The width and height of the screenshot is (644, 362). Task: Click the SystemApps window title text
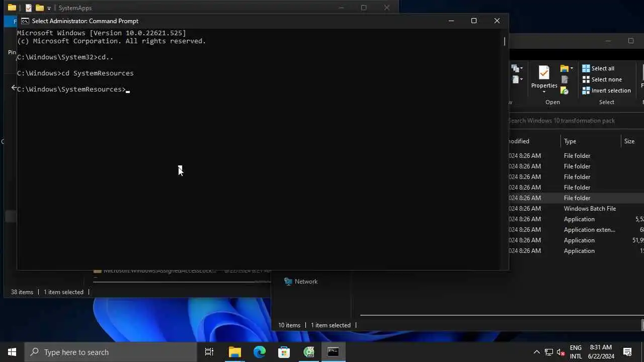click(75, 8)
